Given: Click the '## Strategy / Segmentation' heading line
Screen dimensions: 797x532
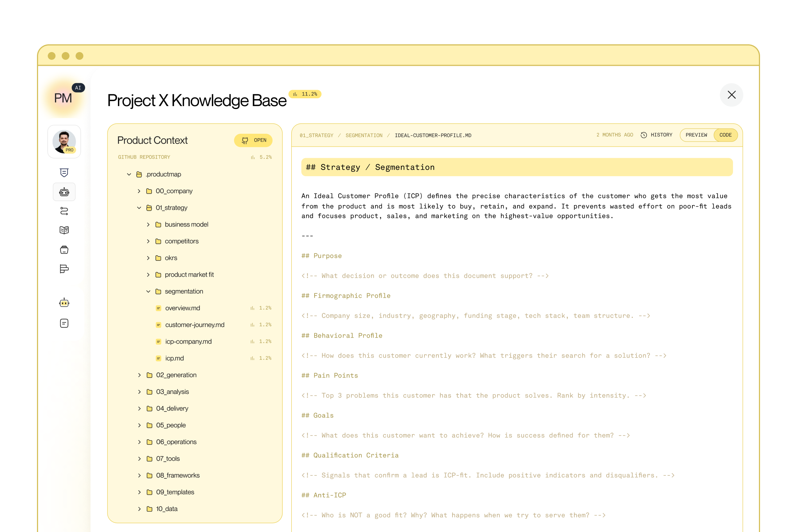Looking at the screenshot, I should click(x=517, y=167).
